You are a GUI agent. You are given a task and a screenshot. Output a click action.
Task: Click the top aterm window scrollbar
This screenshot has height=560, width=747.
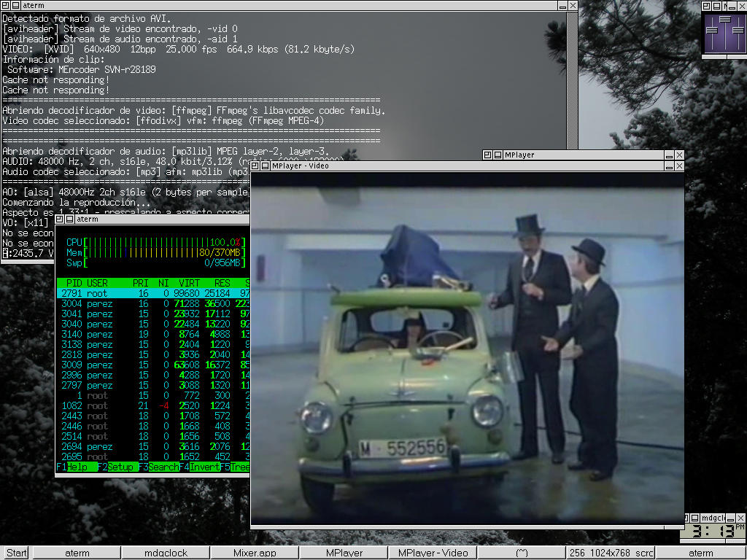coord(572,80)
